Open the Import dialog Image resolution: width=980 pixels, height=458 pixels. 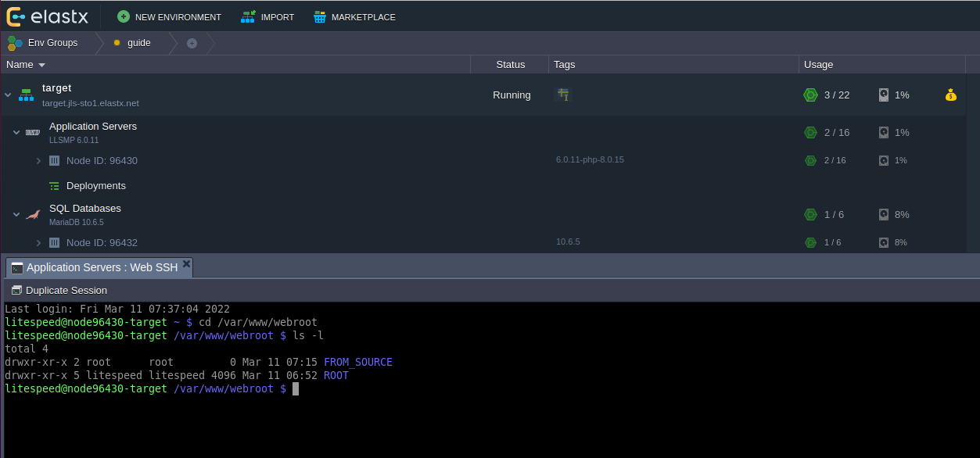click(x=267, y=16)
